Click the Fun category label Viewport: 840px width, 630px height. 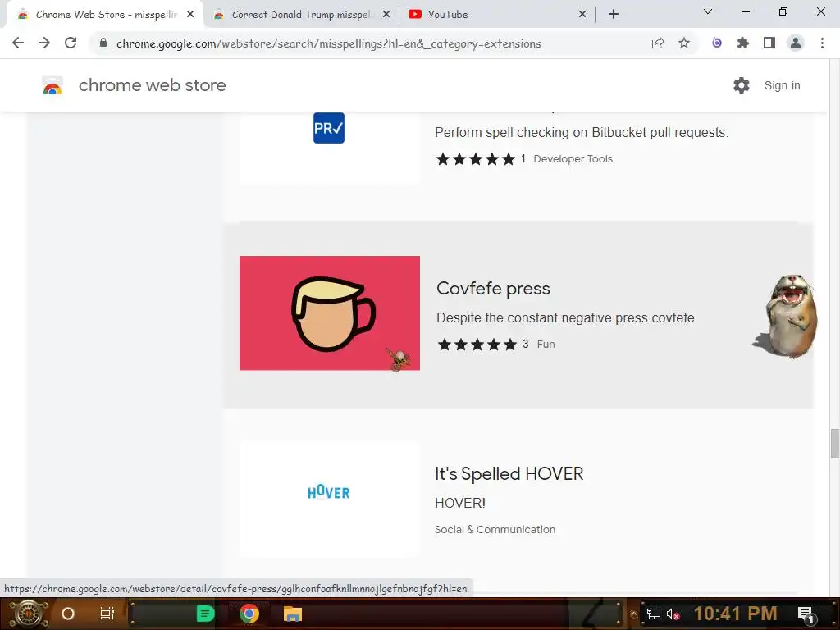[x=546, y=344]
